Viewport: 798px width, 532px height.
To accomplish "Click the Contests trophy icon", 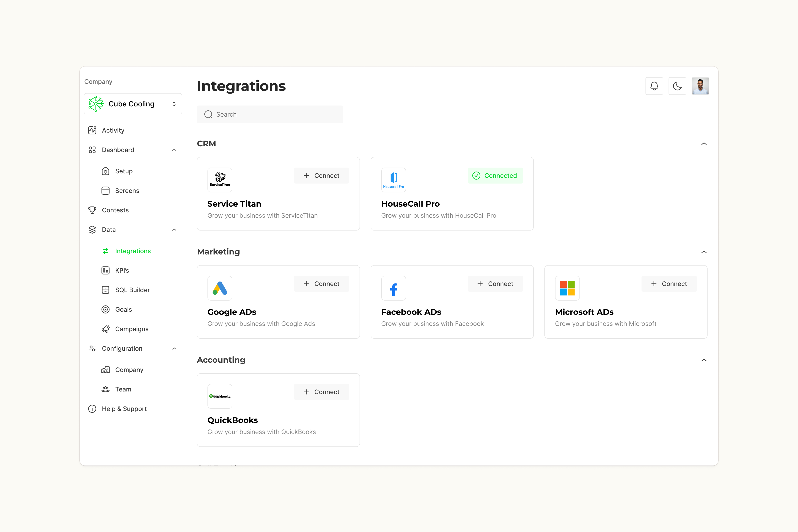I will click(x=92, y=210).
